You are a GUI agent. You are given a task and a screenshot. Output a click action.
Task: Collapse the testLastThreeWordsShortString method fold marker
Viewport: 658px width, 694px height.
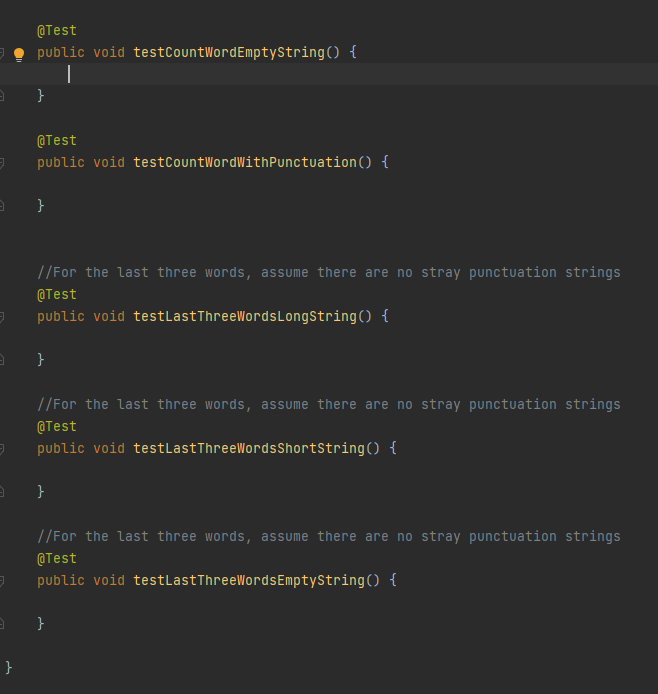pyautogui.click(x=2, y=449)
